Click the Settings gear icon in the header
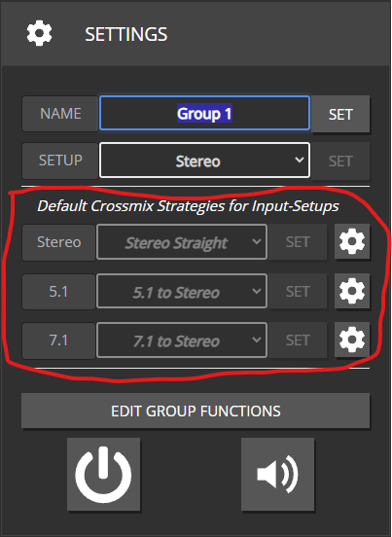Screen dimensions: 392x537 pyautogui.click(x=39, y=33)
